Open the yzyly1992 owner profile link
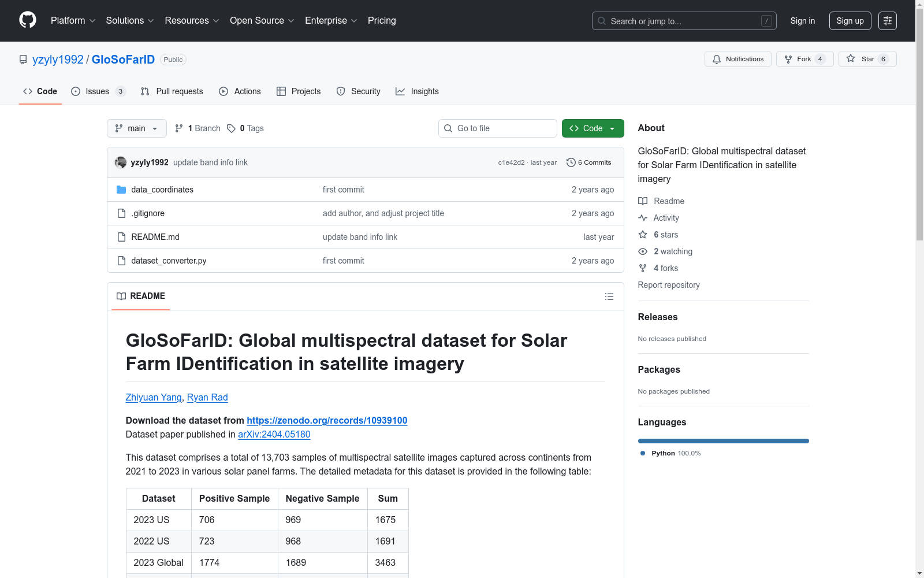Screen dimensions: 924x578 [58, 60]
